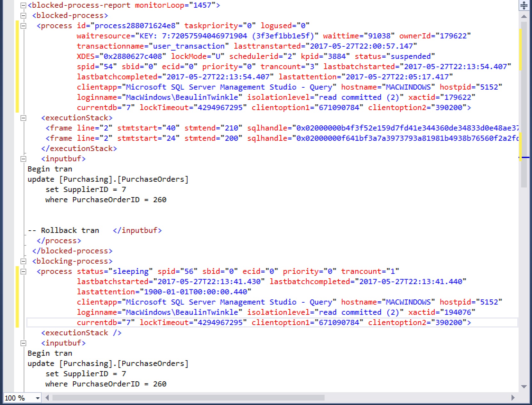Click the horizontal scrollbar left arrow

click(47, 398)
